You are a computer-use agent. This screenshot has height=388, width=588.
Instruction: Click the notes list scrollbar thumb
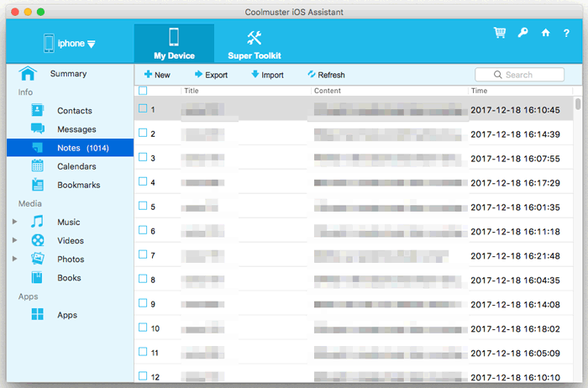[578, 104]
